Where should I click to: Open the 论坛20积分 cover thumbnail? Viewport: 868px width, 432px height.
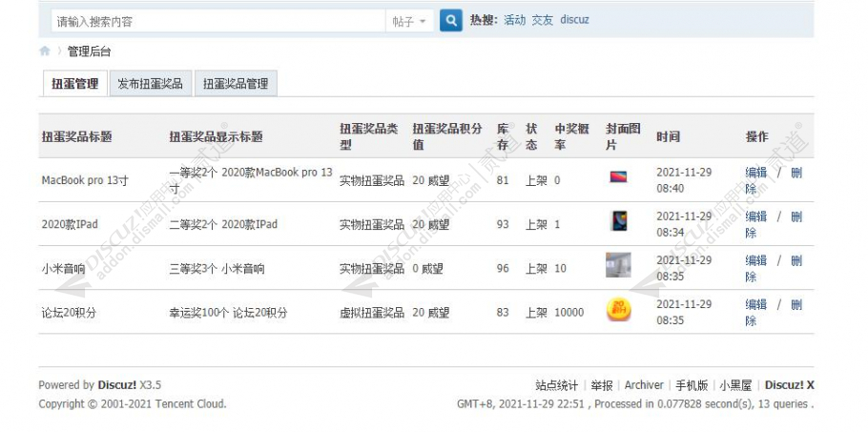pyautogui.click(x=619, y=309)
